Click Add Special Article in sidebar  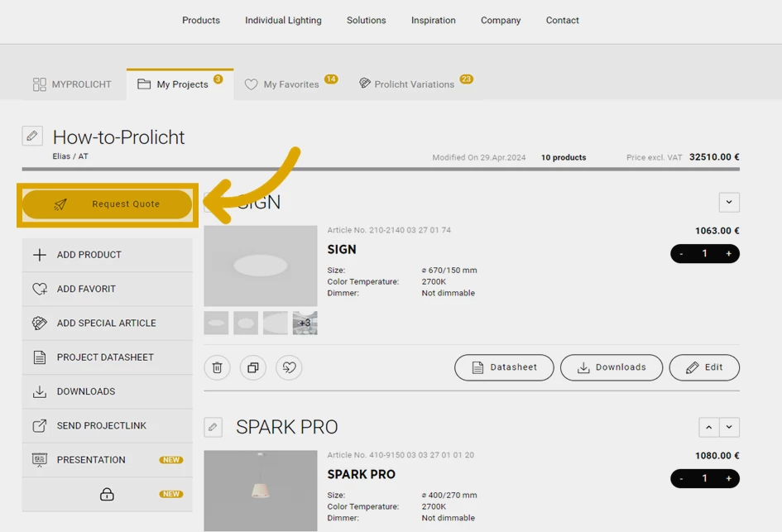106,323
